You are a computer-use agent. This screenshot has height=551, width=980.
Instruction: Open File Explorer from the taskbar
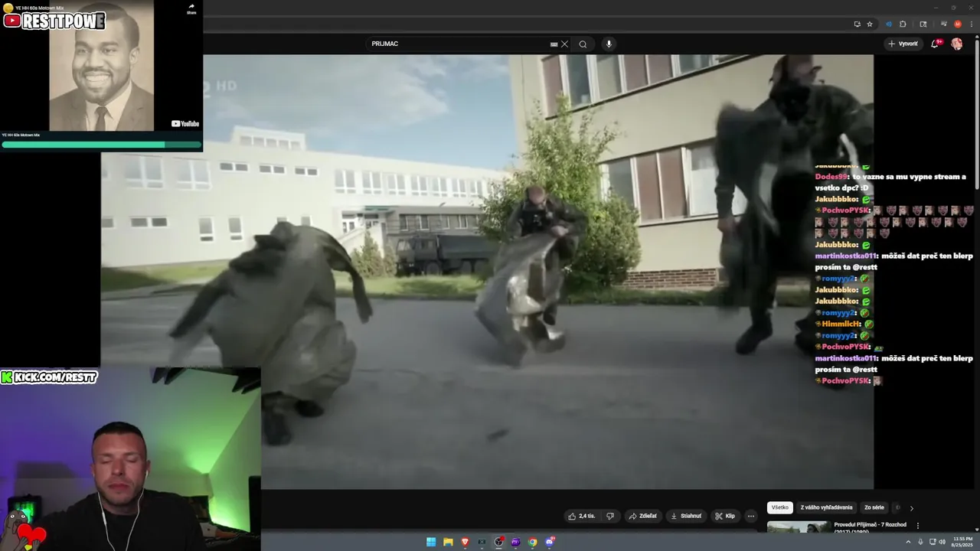coord(448,542)
